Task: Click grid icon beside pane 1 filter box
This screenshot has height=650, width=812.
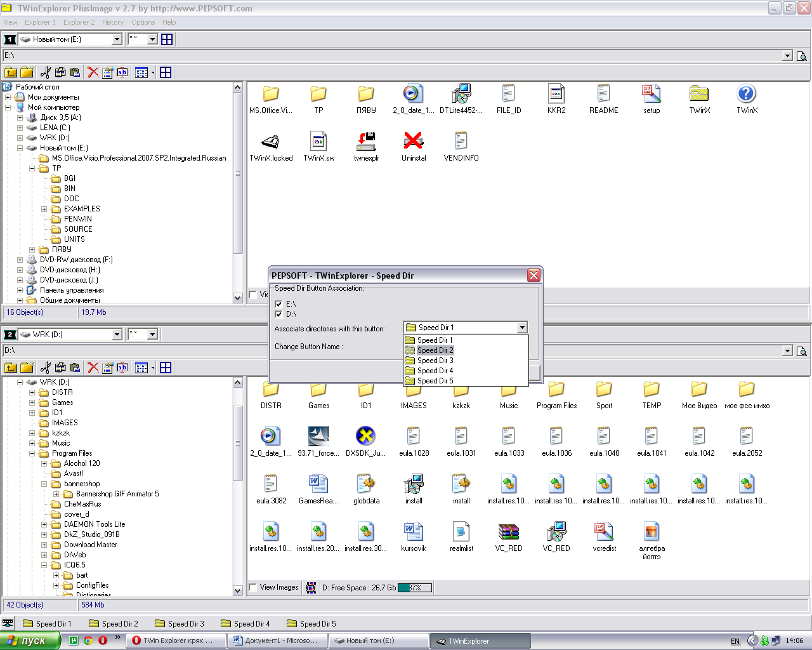Action: click(167, 39)
